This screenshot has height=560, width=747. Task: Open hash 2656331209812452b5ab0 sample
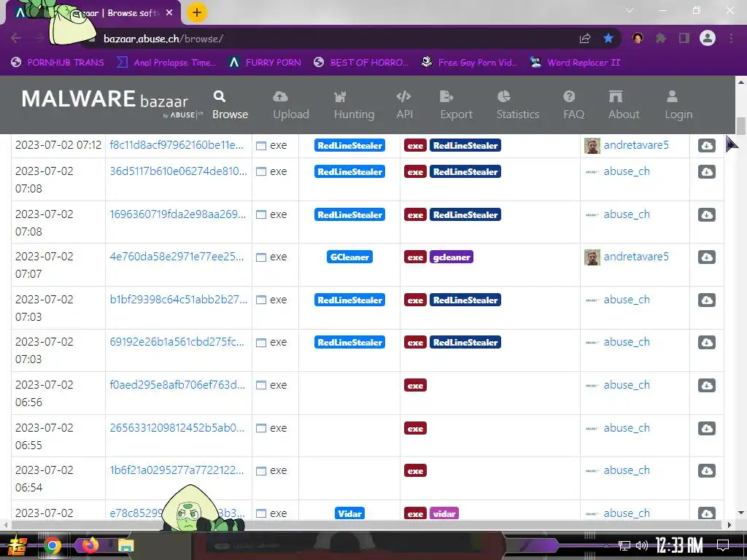click(x=177, y=427)
